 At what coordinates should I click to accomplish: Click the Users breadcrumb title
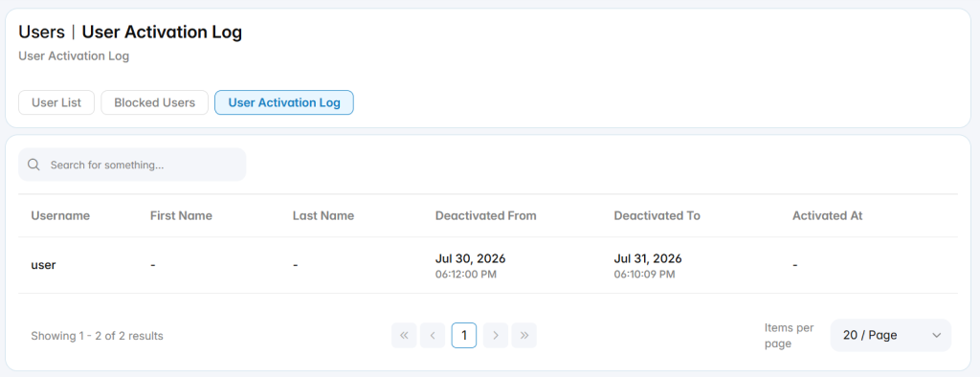pos(41,32)
